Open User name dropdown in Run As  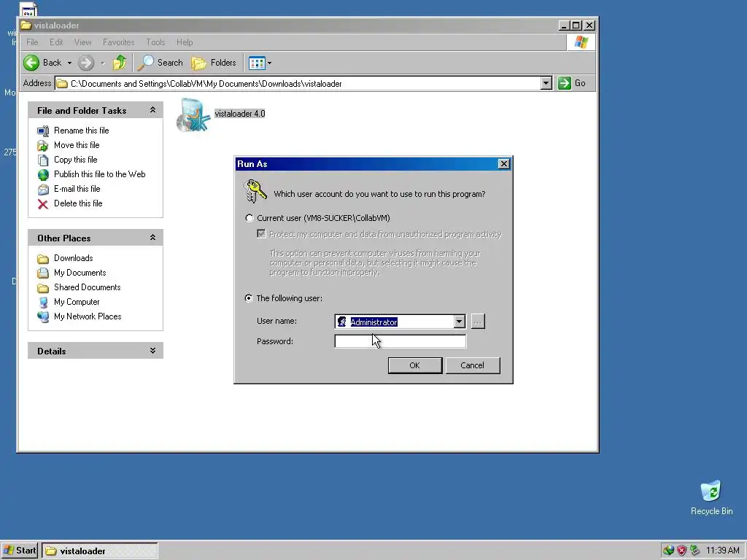click(459, 322)
